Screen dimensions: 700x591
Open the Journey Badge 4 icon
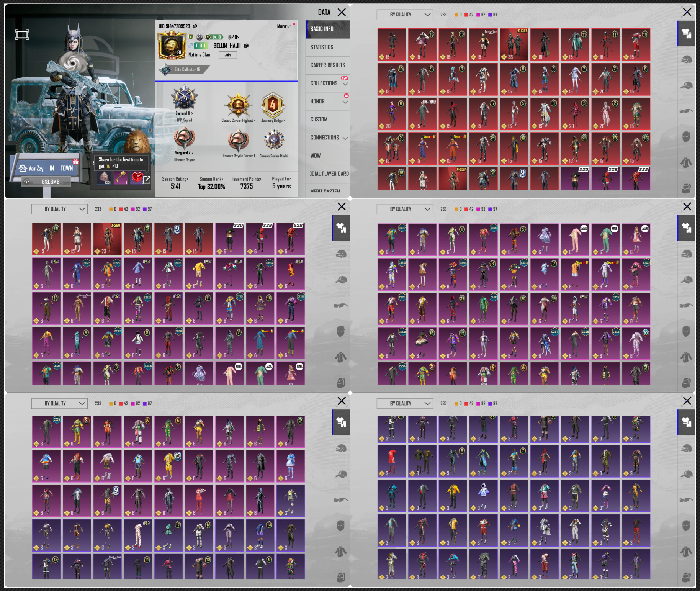(273, 105)
